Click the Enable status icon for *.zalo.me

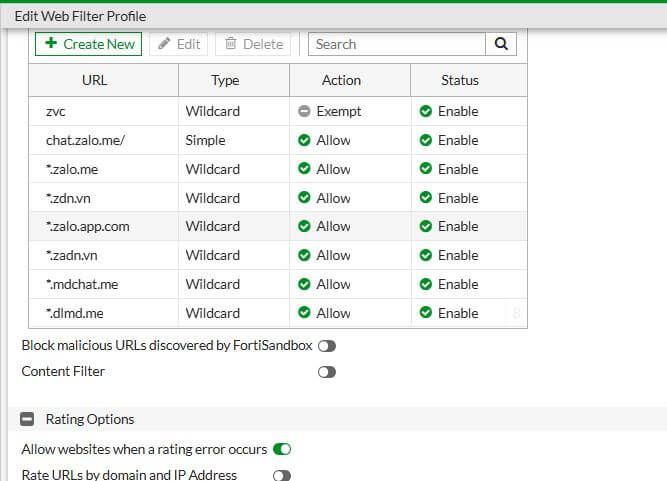(426, 168)
